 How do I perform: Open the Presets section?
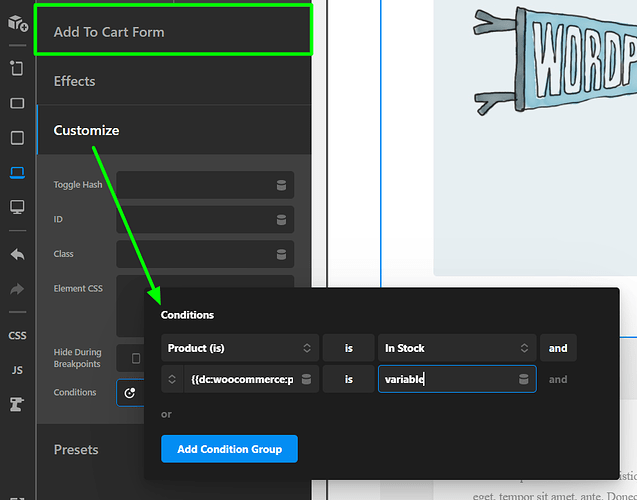(91, 450)
